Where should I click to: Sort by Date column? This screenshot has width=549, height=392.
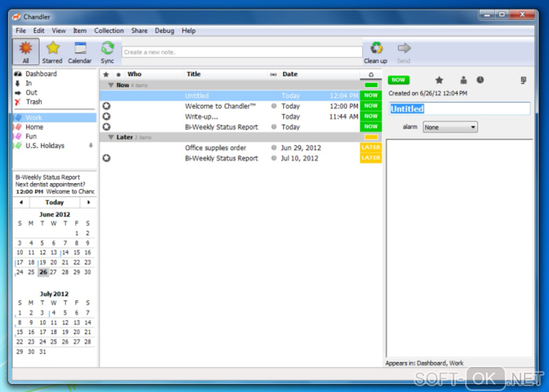[290, 74]
